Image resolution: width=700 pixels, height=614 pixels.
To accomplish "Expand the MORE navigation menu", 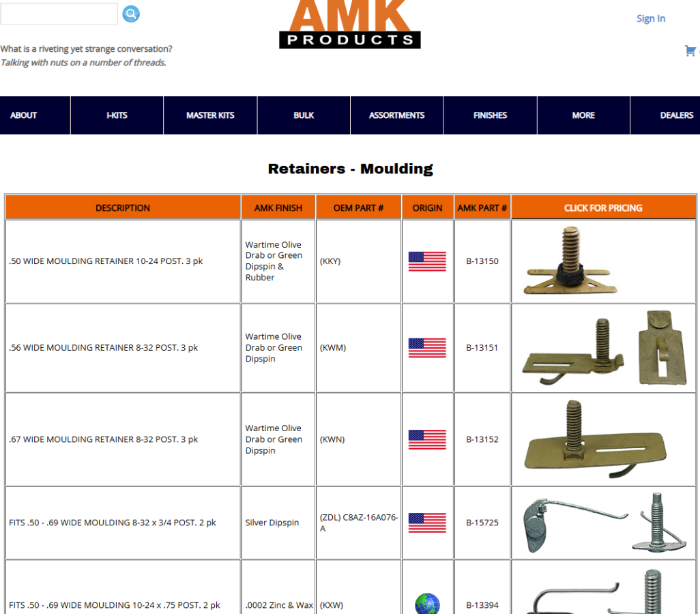I will click(583, 115).
